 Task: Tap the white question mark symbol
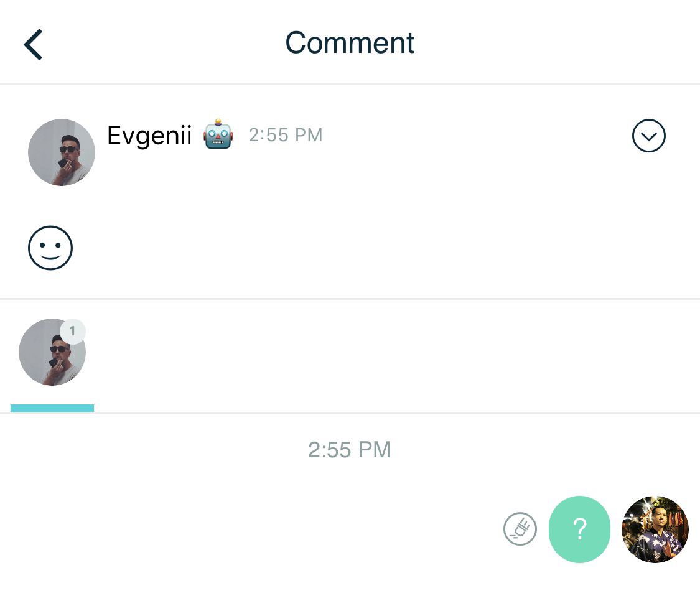(579, 529)
